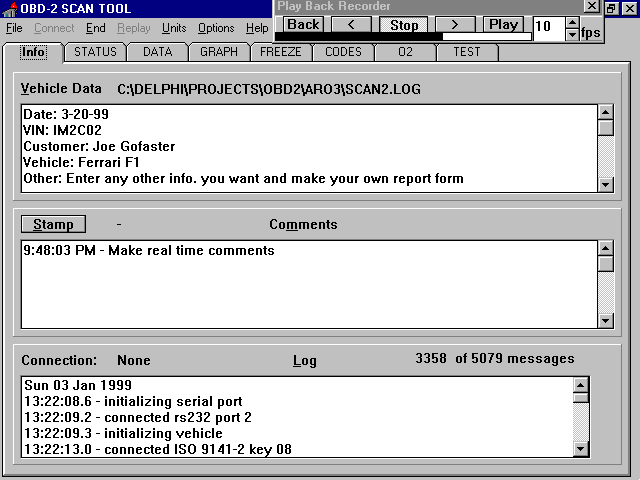Decrease the fps value with down arrow
Screen dimensions: 640x480
[x=572, y=35]
